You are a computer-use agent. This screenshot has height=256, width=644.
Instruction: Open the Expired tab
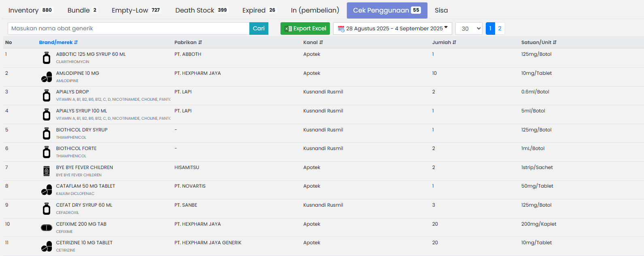(x=259, y=11)
